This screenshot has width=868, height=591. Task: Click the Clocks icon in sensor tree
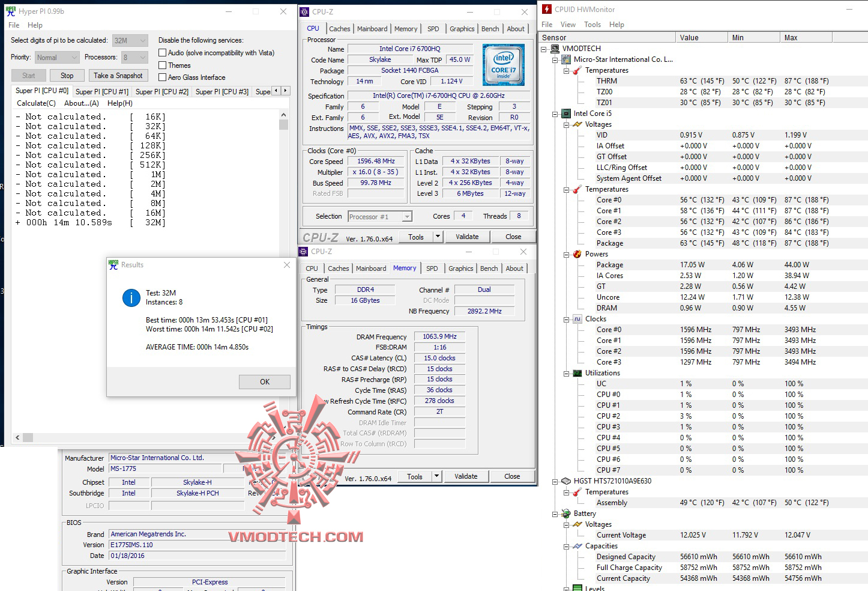tap(577, 319)
